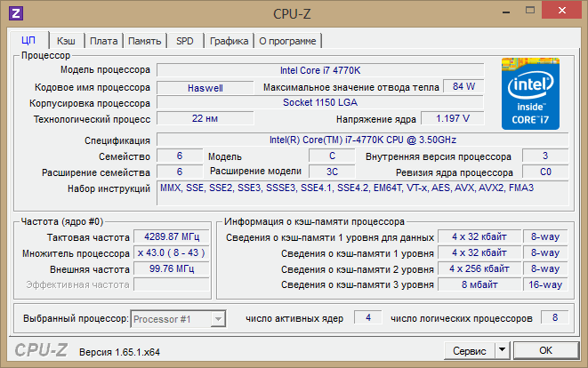Image resolution: width=588 pixels, height=368 pixels.
Task: Go to the Графика tab
Action: (230, 41)
